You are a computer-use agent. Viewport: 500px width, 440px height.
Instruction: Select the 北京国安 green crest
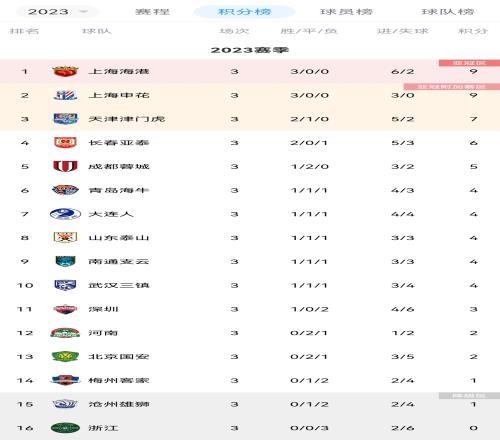click(65, 357)
